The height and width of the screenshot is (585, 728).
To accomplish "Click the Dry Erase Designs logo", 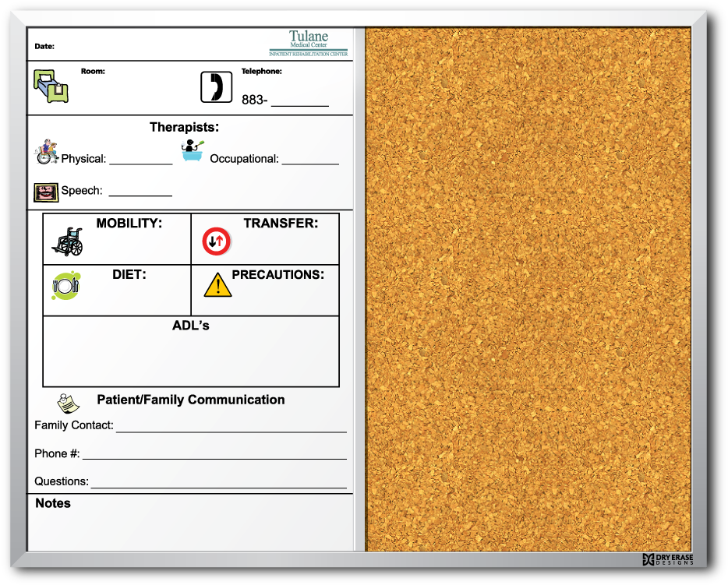I will (668, 559).
